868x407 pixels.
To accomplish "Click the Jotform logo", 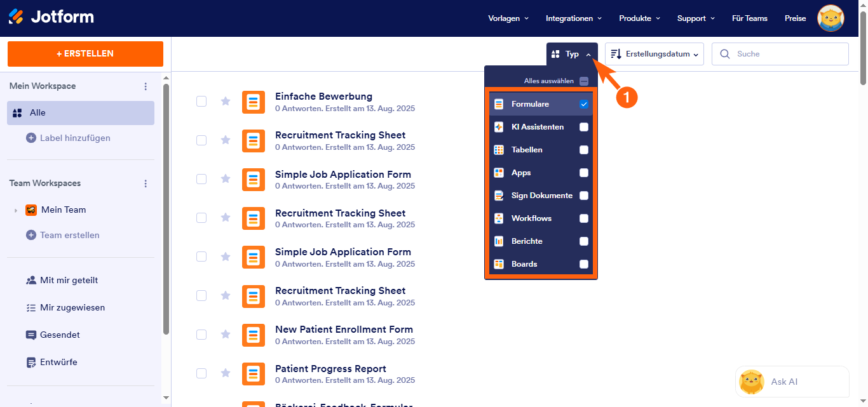I will 51,17.
